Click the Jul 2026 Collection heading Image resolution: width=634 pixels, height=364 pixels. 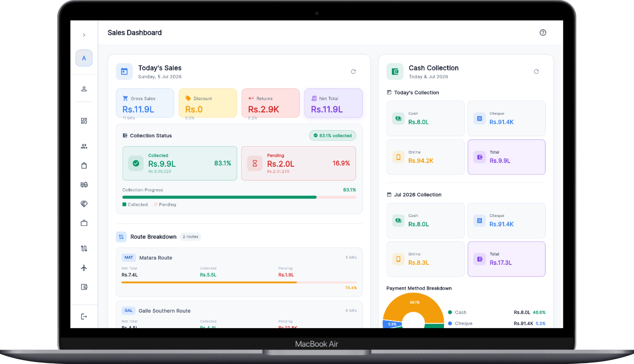click(418, 194)
